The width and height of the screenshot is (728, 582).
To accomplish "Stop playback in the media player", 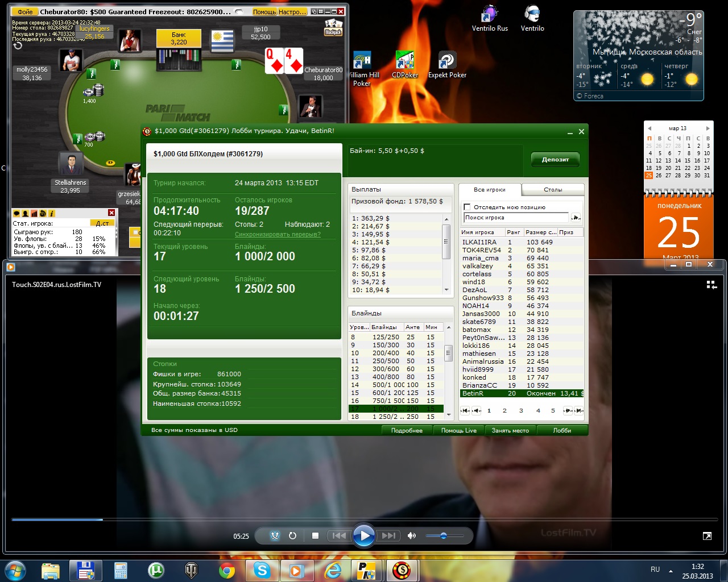I will tap(315, 535).
